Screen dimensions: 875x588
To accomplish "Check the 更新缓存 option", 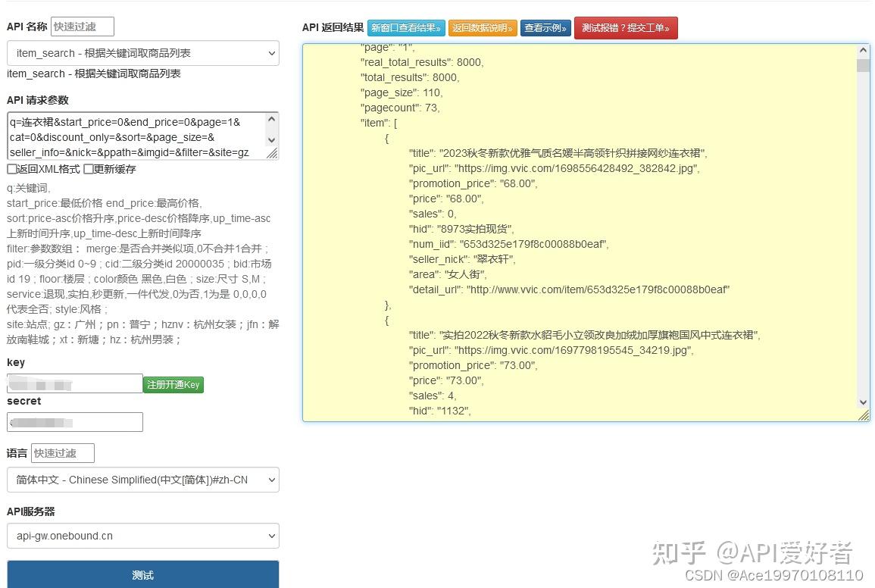I will 87,169.
